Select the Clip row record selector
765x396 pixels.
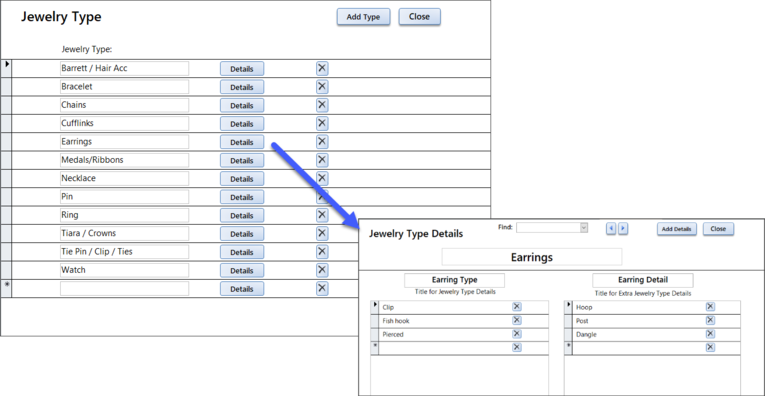[375, 307]
